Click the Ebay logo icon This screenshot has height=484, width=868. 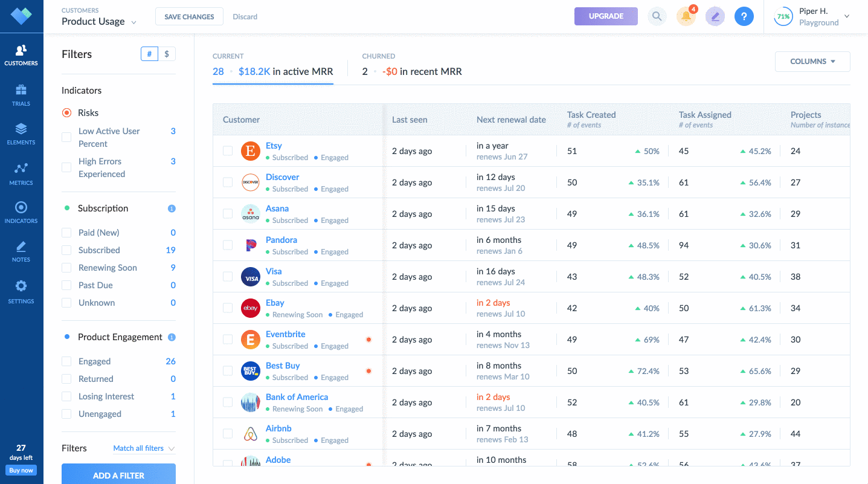pos(251,308)
